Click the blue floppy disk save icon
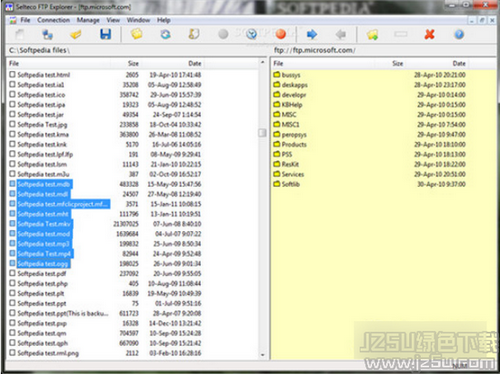Image resolution: width=500 pixels, height=374 pixels. click(105, 34)
